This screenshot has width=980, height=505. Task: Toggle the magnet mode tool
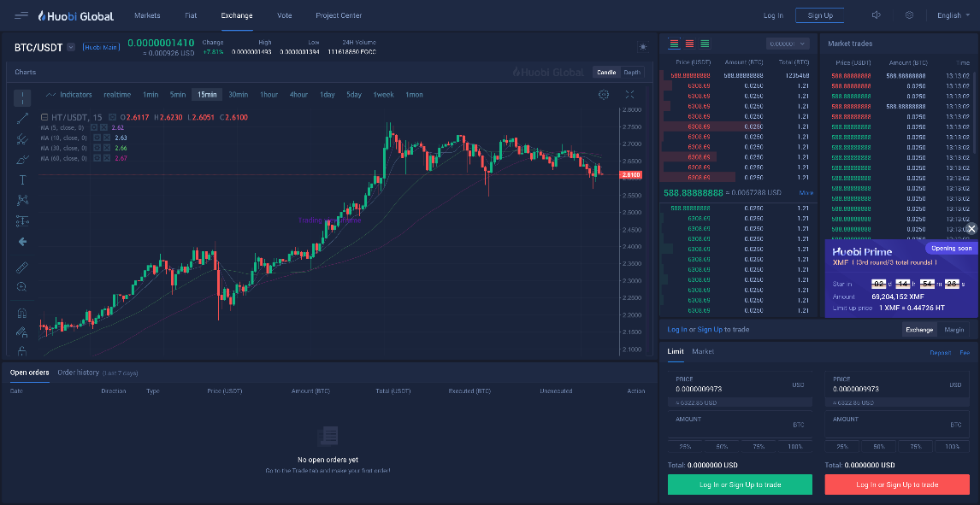(x=22, y=313)
